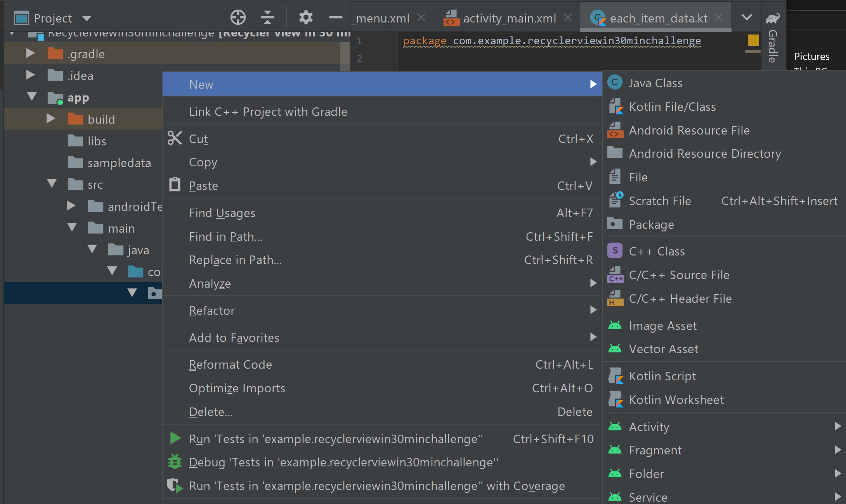This screenshot has width=846, height=504.
Task: Click the Select Opened File crosshair icon
Action: (238, 17)
